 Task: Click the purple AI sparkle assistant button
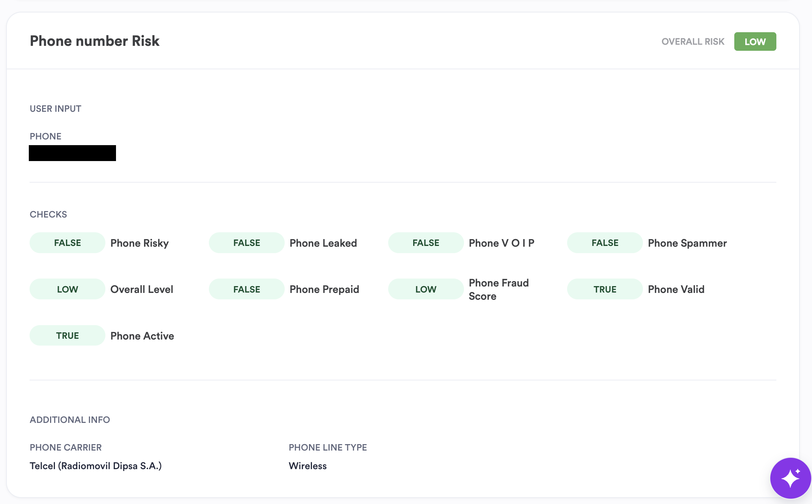790,478
